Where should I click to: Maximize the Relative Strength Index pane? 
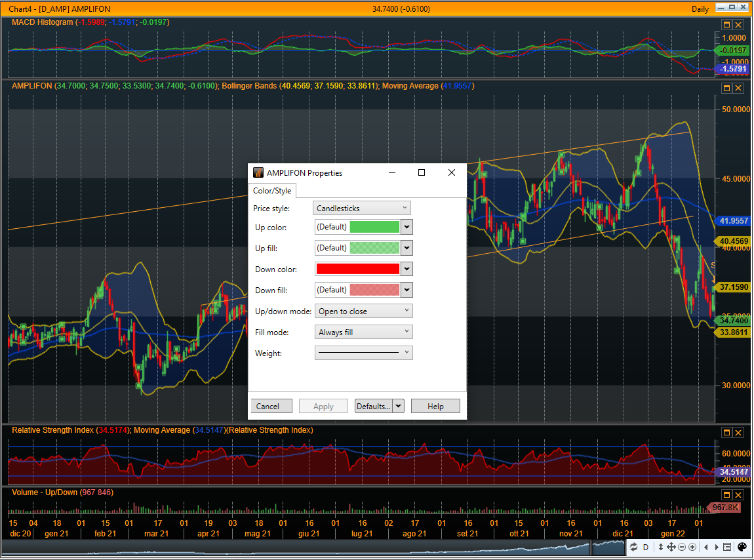point(726,433)
